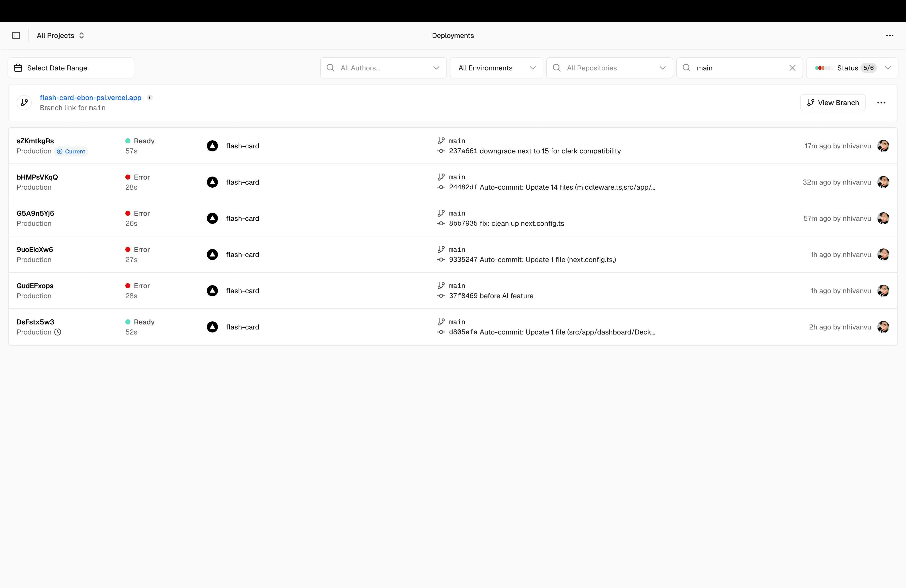
Task: Focus the search field containing main
Action: [x=739, y=68]
